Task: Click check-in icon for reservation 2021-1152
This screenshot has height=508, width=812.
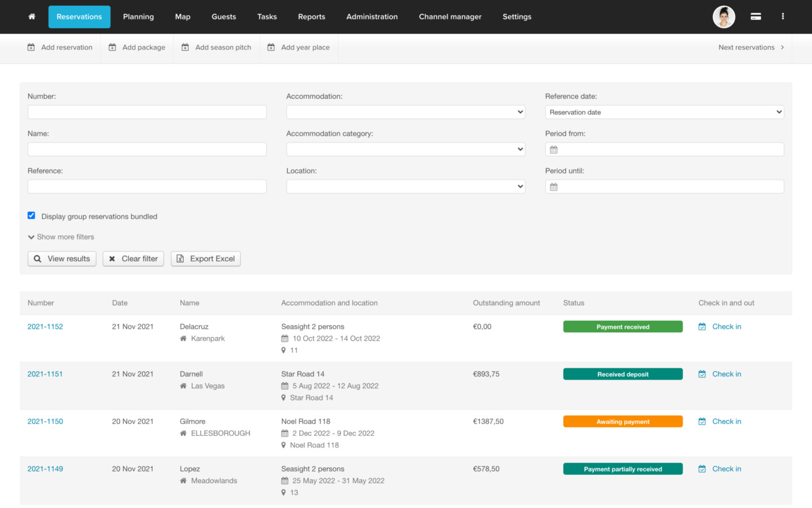Action: point(702,326)
